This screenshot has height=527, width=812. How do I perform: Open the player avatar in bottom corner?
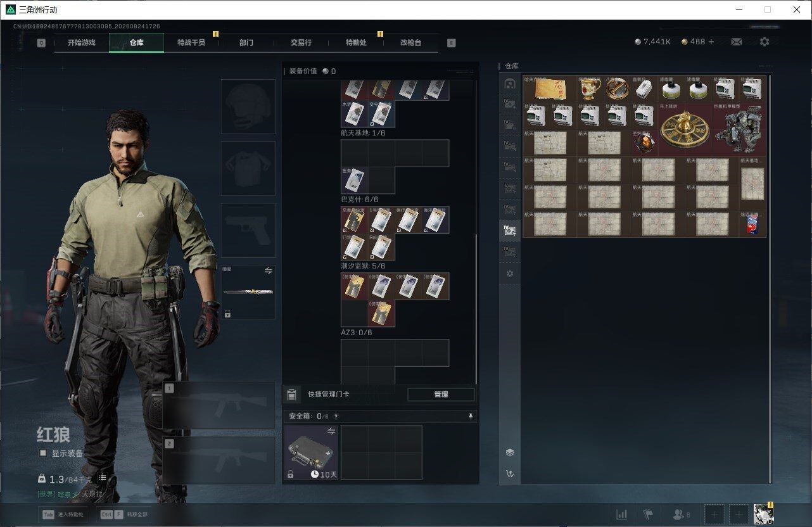(x=763, y=514)
